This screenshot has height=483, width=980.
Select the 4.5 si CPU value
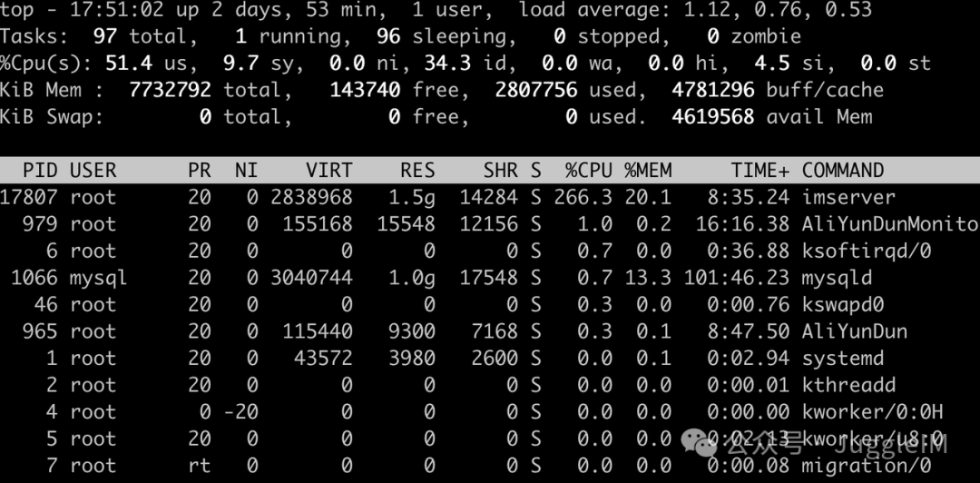[772, 64]
